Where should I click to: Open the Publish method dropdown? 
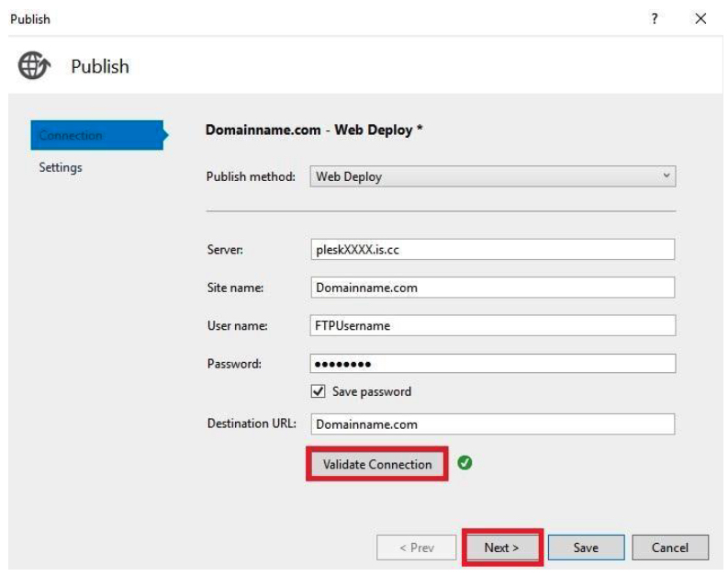[x=493, y=176]
